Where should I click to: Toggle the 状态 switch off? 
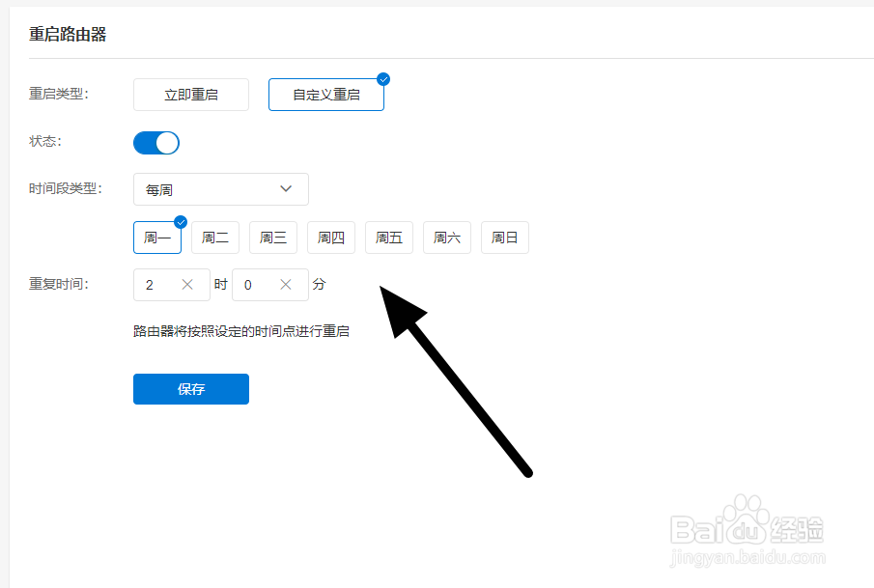point(156,143)
